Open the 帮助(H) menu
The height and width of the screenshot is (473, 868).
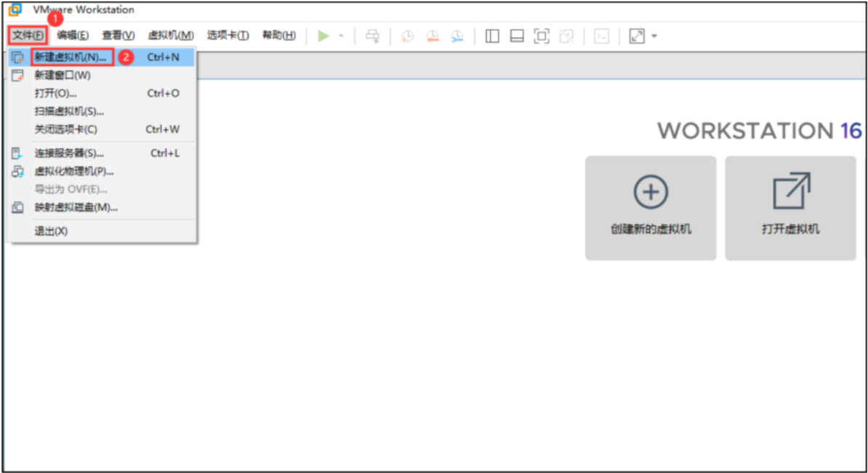tap(279, 36)
